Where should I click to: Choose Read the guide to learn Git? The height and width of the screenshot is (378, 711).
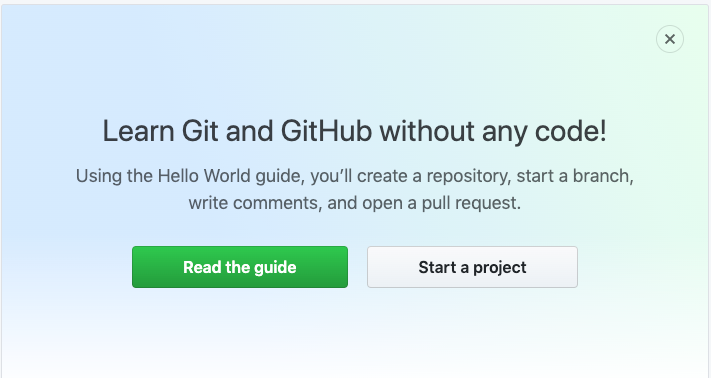point(240,267)
